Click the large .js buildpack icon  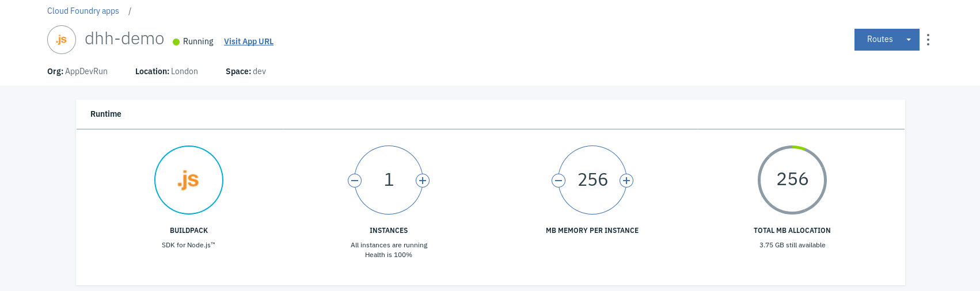tap(189, 180)
